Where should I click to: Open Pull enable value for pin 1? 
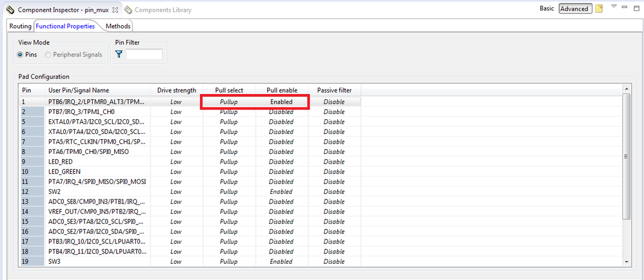click(x=281, y=102)
